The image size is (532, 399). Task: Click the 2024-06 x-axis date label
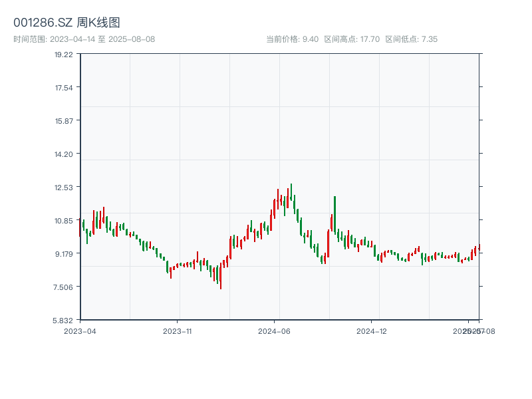point(275,331)
